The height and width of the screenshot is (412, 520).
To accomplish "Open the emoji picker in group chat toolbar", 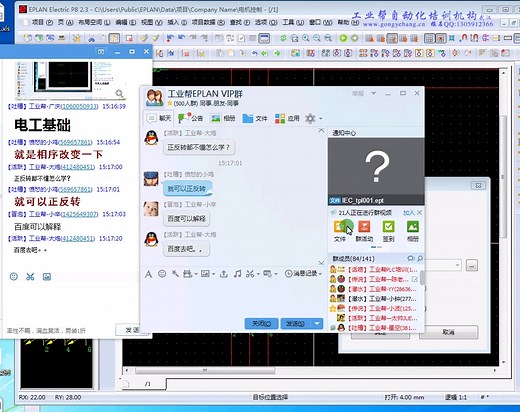I will point(162,274).
